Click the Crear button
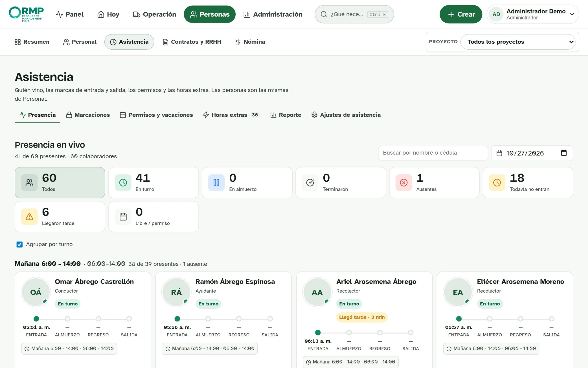The height and width of the screenshot is (368, 588). click(461, 14)
